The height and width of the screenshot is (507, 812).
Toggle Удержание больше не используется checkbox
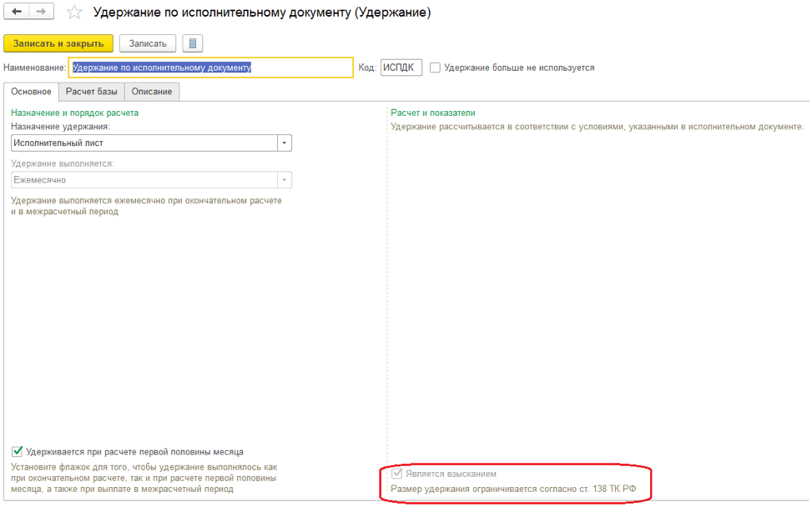tap(435, 68)
